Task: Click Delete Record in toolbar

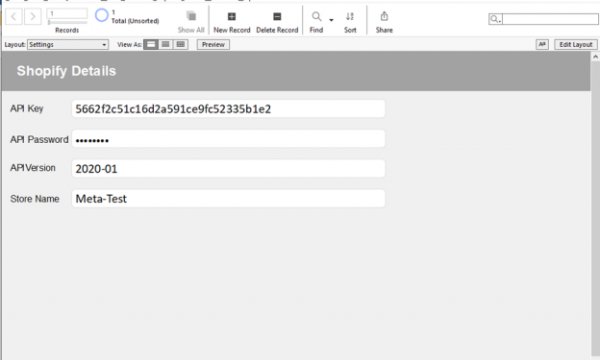Action: 277,21
